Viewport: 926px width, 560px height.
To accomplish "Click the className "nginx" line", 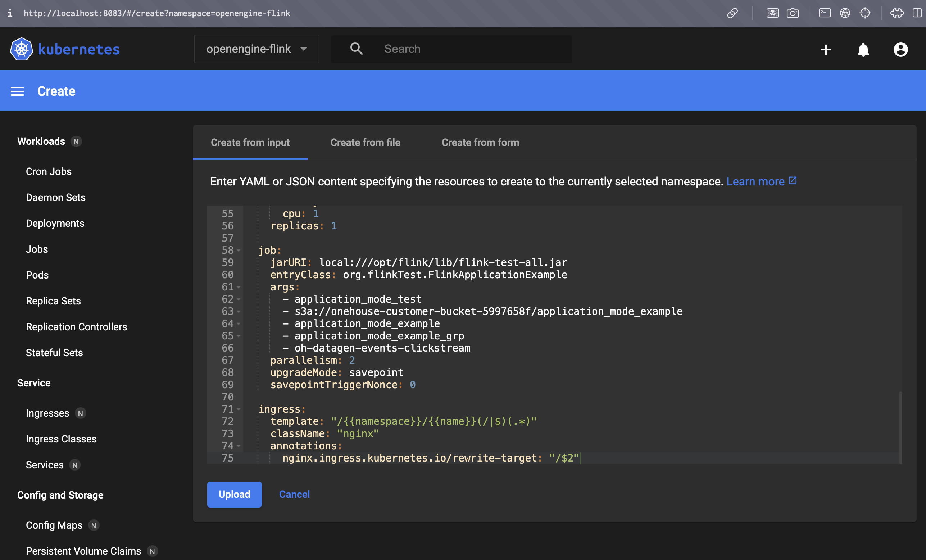I will 325,434.
